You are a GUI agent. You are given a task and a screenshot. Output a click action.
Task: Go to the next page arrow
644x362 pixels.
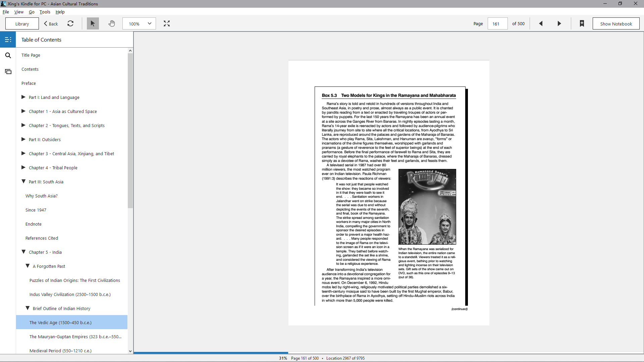click(559, 23)
